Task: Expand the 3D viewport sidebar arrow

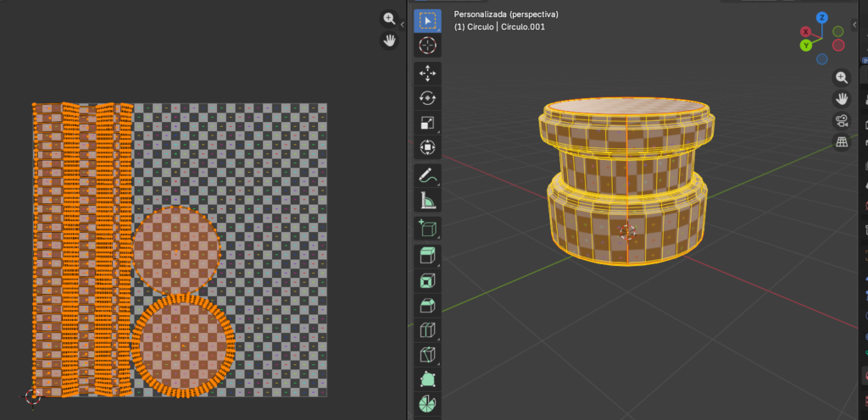Action: [854, 25]
